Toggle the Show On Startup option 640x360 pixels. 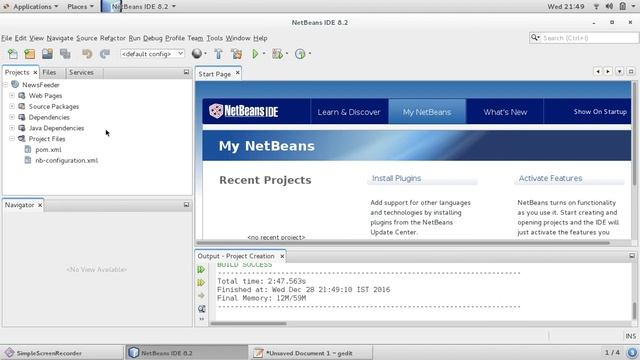coord(600,111)
